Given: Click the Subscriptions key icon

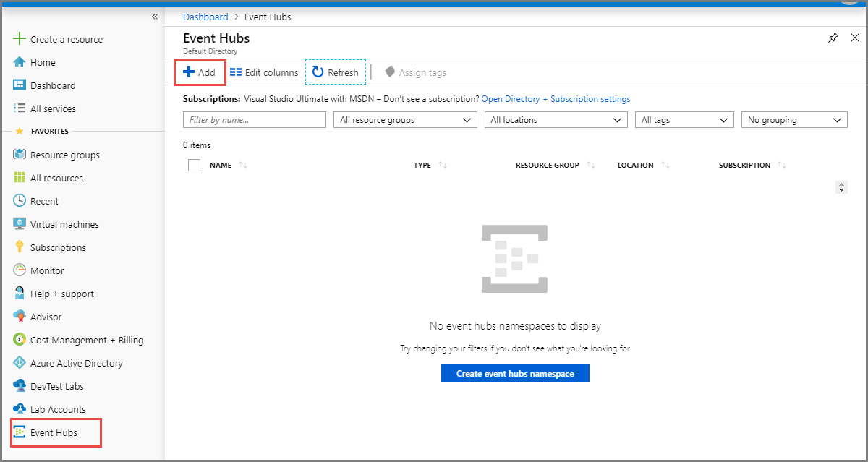Looking at the screenshot, I should [x=20, y=247].
